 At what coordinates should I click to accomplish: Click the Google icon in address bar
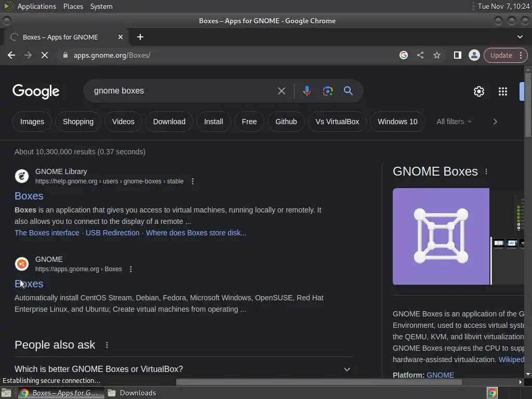pyautogui.click(x=403, y=55)
